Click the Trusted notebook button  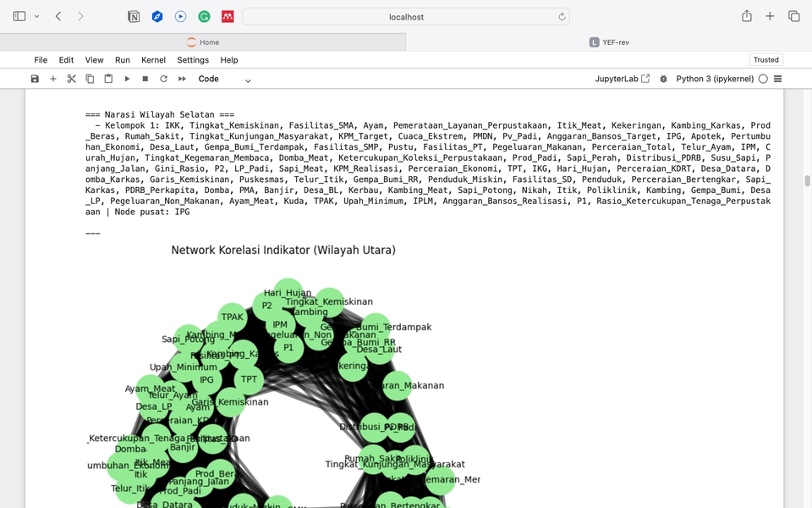point(765,60)
